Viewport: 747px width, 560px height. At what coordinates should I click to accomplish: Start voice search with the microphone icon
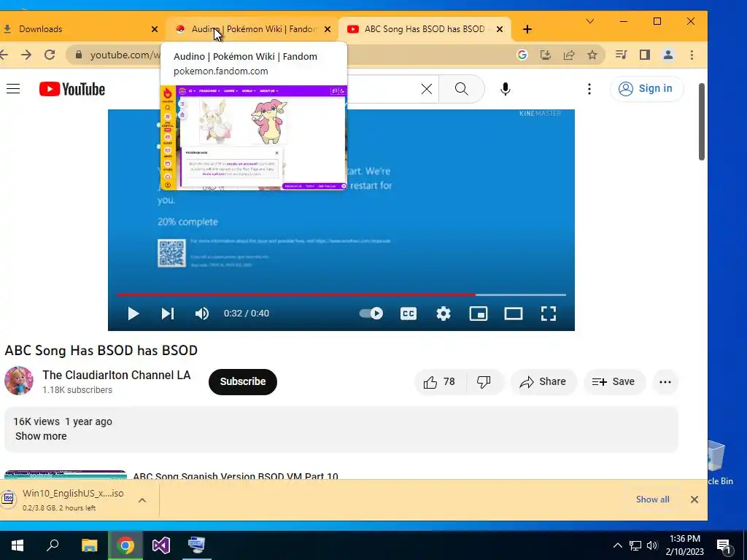(x=506, y=89)
